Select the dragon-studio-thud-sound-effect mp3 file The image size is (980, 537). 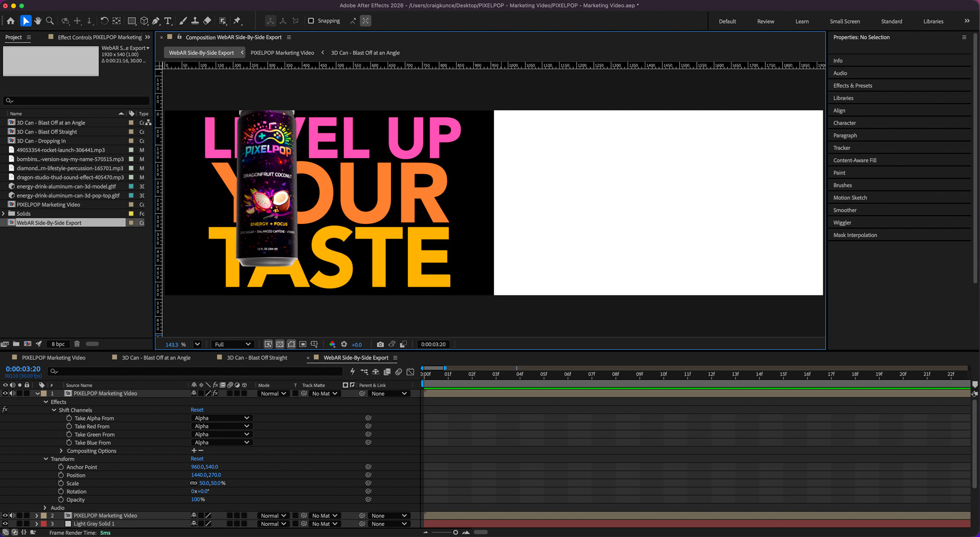[x=70, y=177]
